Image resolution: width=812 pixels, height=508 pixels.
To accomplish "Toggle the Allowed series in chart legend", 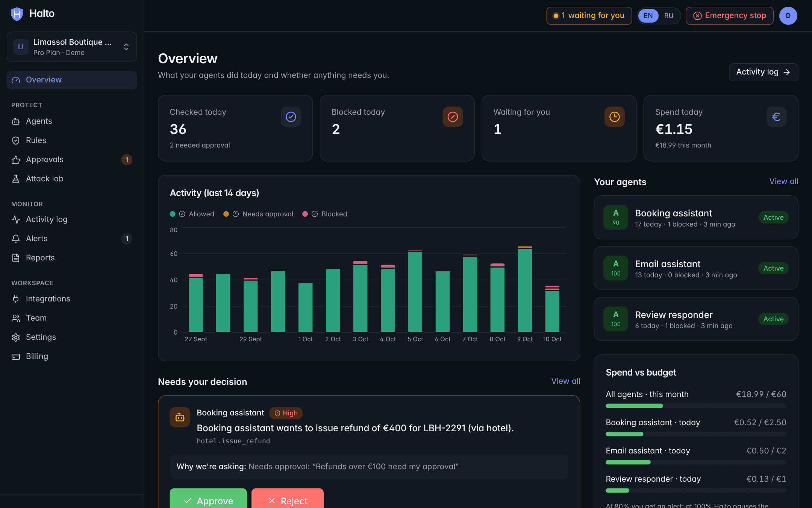I will (192, 214).
